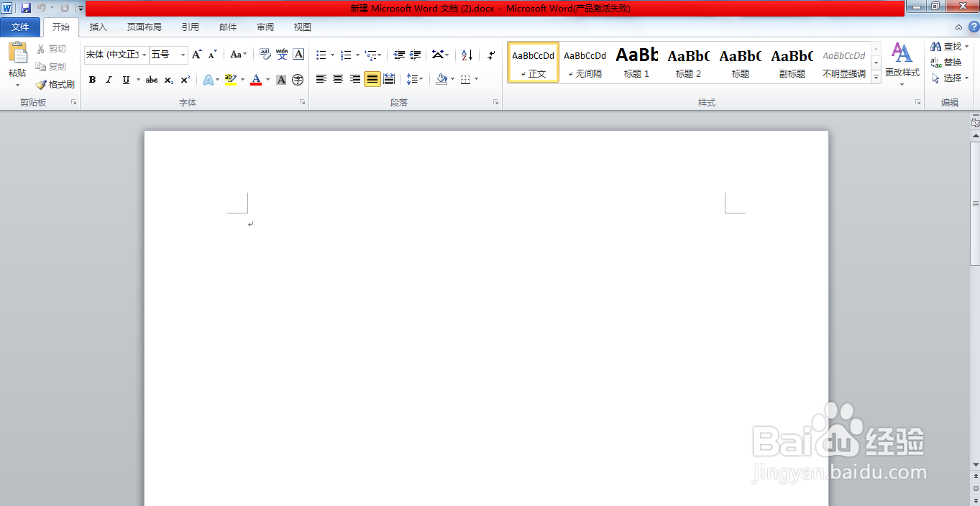980x506 pixels.
Task: Switch to the View (视图) tab
Action: (303, 27)
